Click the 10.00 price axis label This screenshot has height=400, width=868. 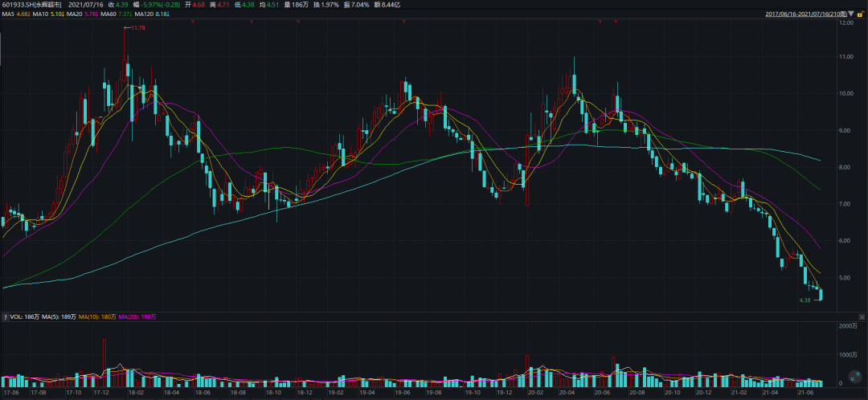(x=845, y=93)
